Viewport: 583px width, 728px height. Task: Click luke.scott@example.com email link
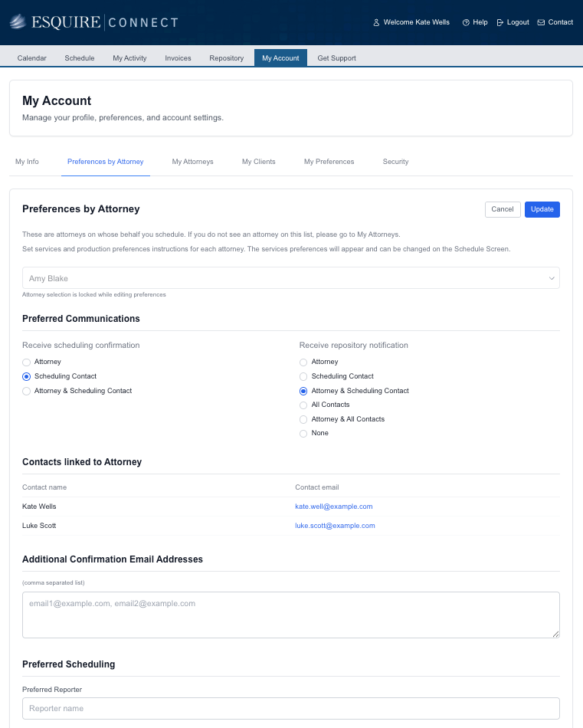pyautogui.click(x=335, y=526)
